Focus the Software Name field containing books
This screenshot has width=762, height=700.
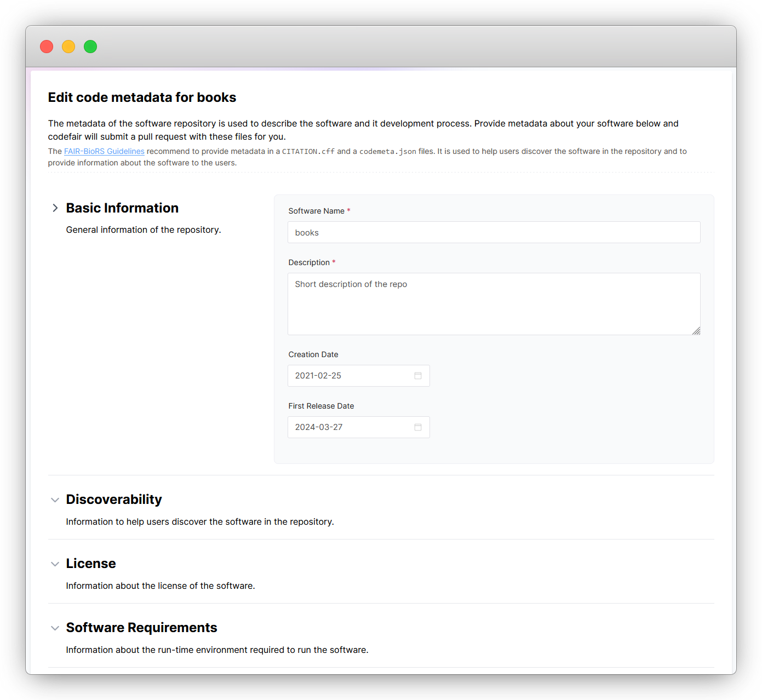tap(493, 232)
